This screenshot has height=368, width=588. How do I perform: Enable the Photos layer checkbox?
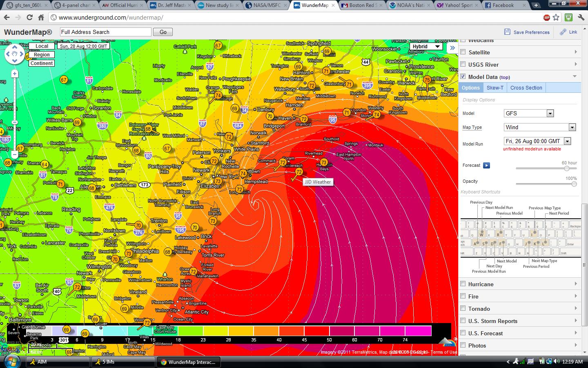click(463, 345)
